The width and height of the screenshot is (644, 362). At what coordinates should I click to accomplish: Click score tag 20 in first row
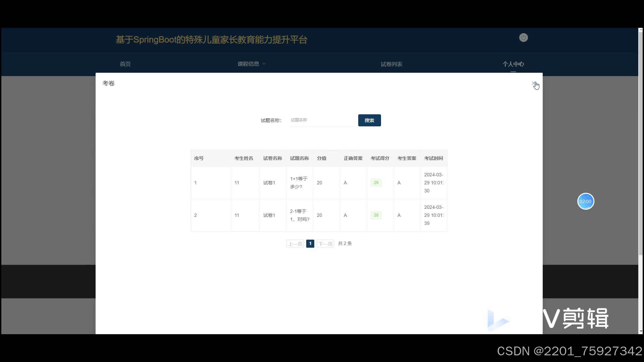pyautogui.click(x=376, y=183)
